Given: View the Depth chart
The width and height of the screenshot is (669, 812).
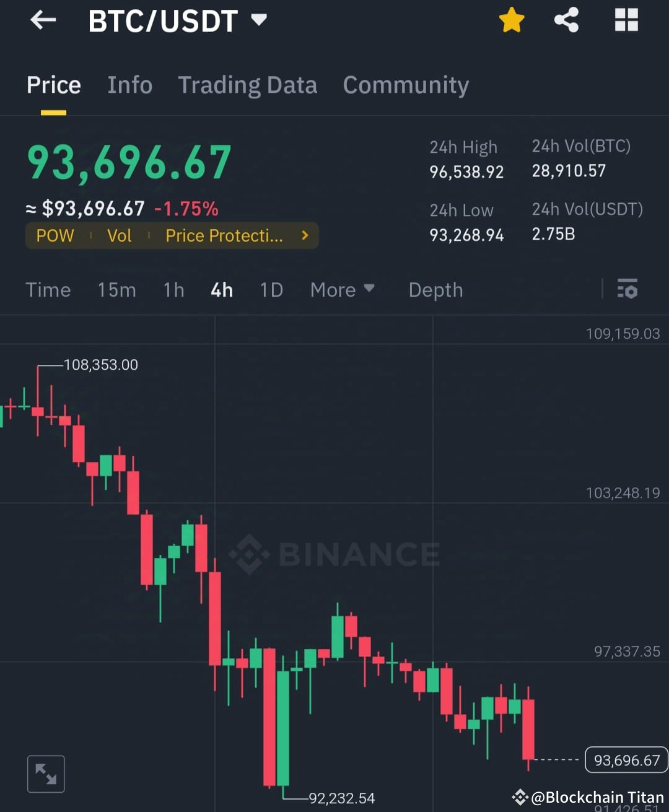Looking at the screenshot, I should pyautogui.click(x=435, y=289).
